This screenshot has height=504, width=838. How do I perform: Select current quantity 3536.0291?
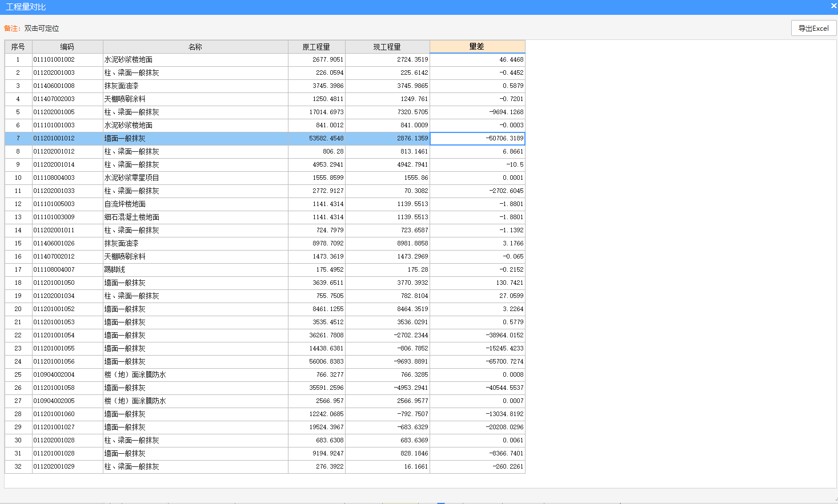387,322
